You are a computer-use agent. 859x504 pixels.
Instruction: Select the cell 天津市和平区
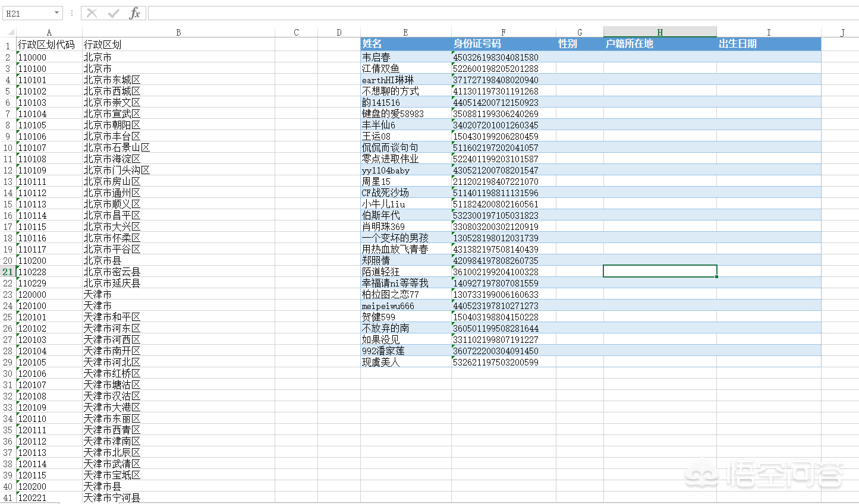[x=178, y=317]
